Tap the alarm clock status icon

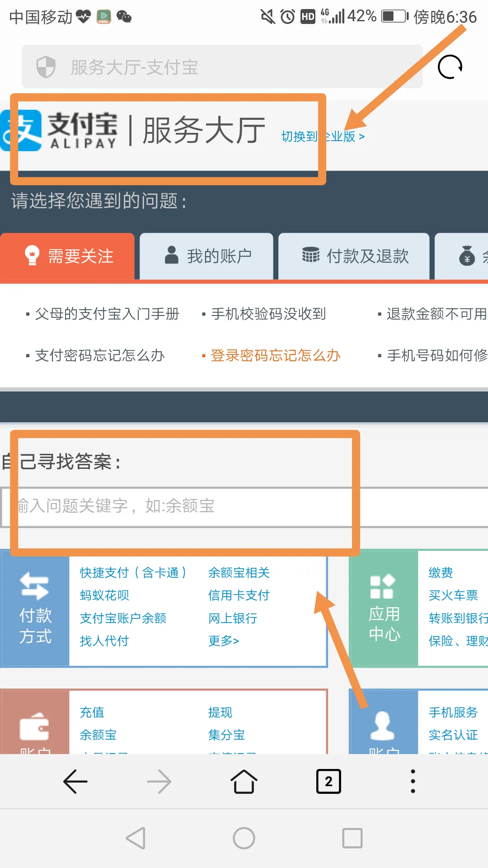(287, 17)
